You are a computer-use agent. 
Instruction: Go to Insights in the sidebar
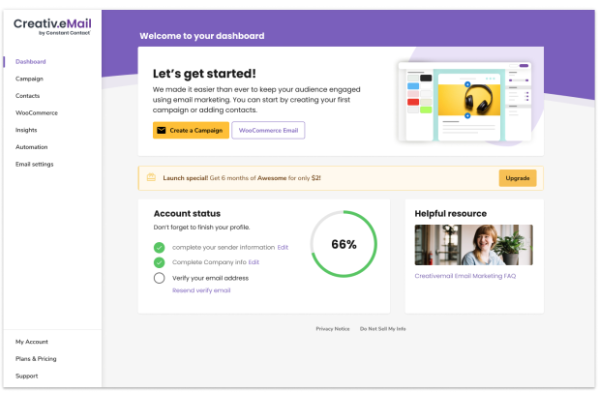tap(26, 130)
